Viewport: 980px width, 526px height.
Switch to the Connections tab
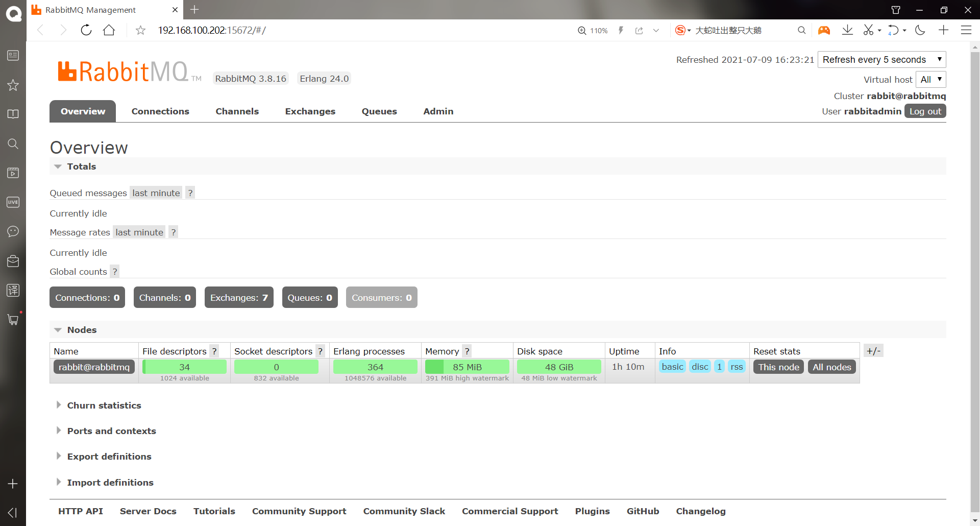click(x=160, y=111)
